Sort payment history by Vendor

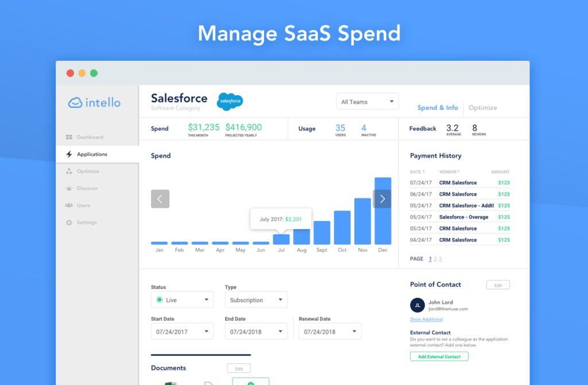449,172
